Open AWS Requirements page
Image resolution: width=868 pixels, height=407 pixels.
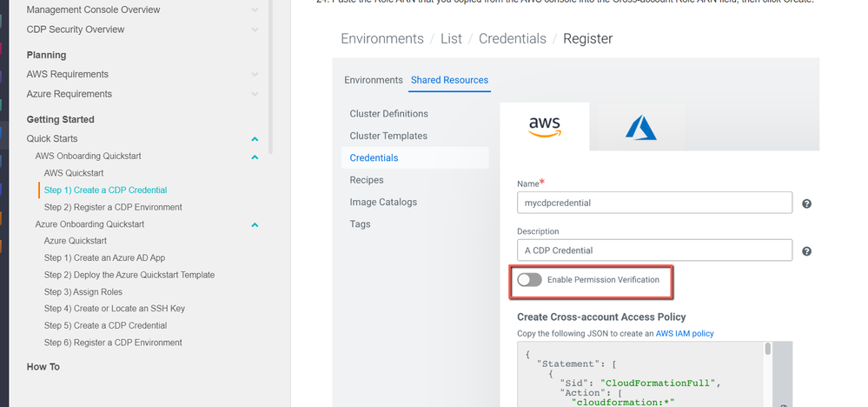click(68, 74)
